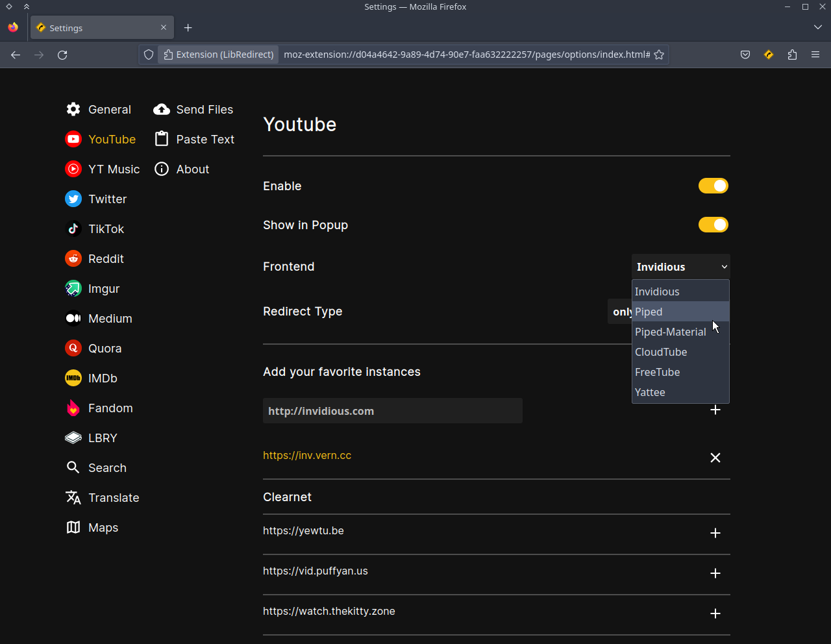
Task: Add https://watch.thekitty.zone to favorites
Action: point(715,613)
